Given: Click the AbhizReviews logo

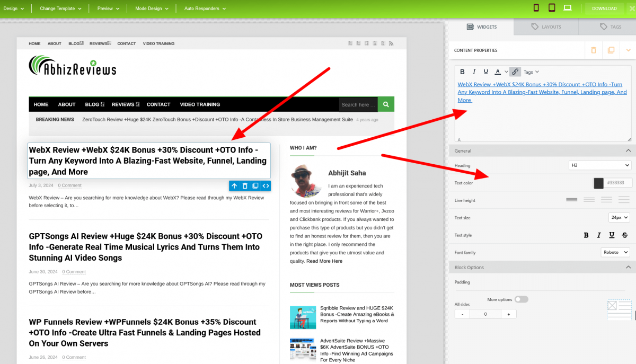Looking at the screenshot, I should click(73, 67).
